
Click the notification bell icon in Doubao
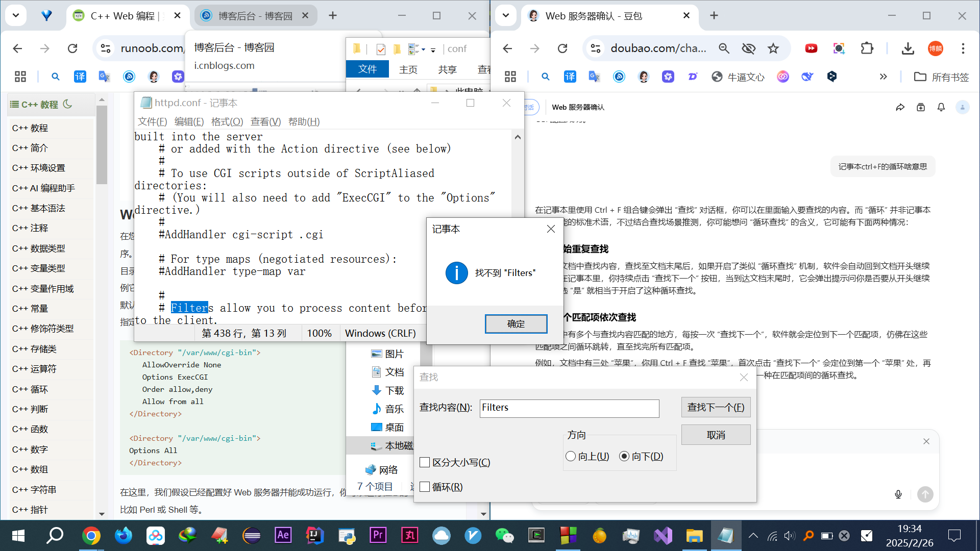941,107
